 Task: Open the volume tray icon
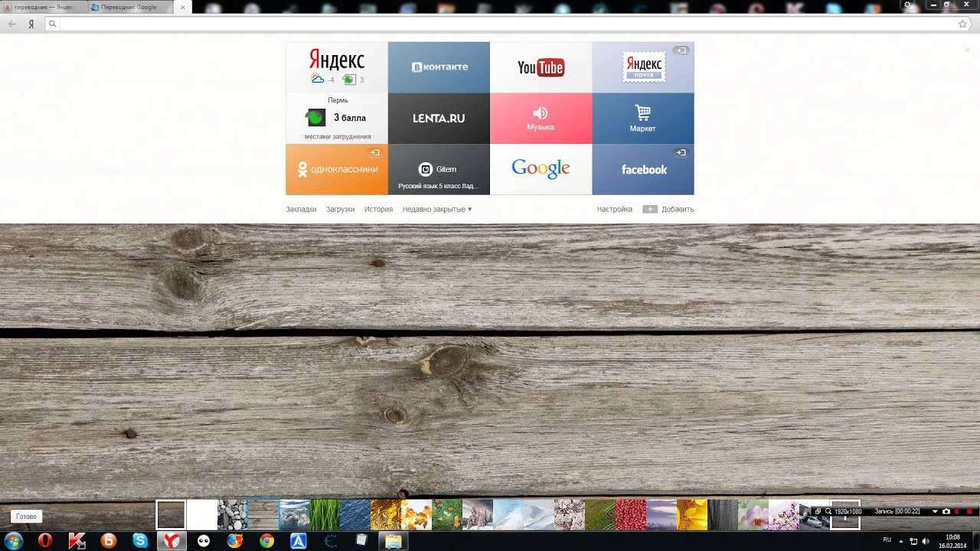pos(926,542)
